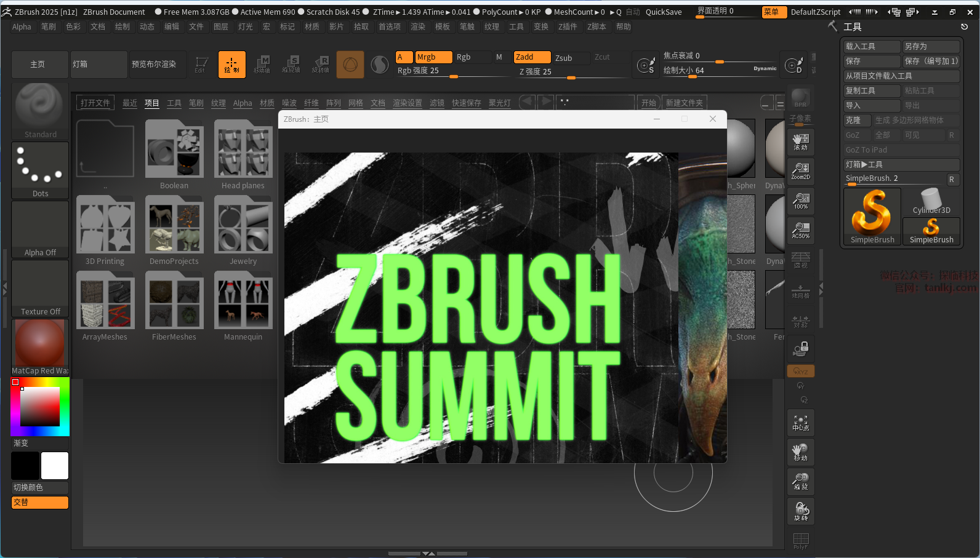Open the Alpha menu in menu bar
This screenshot has height=558, width=980.
pos(22,27)
